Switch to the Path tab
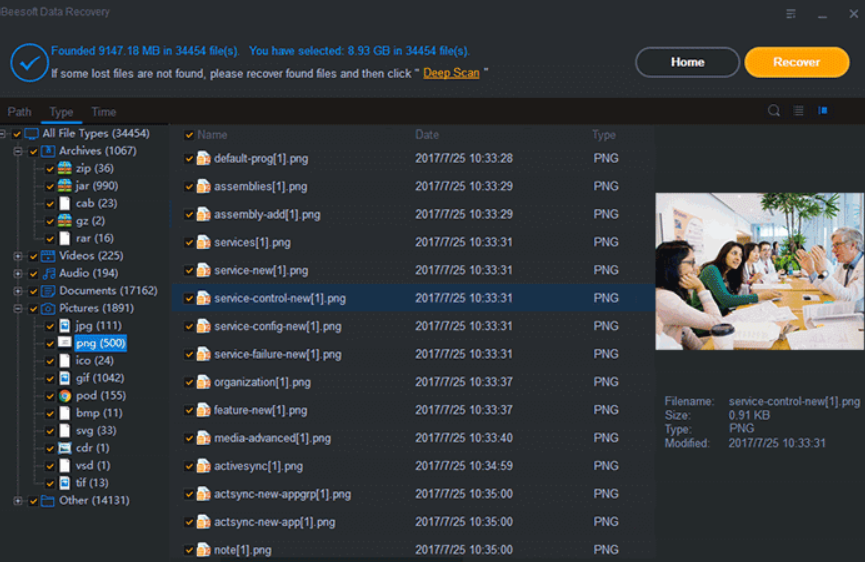 (x=19, y=112)
